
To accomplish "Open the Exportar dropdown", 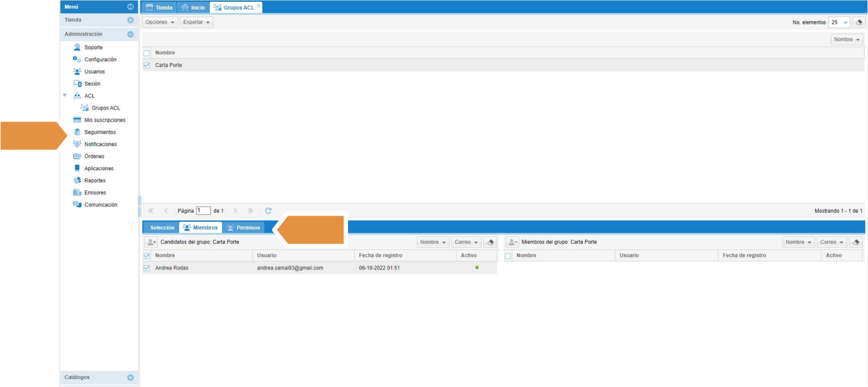I will pos(197,22).
